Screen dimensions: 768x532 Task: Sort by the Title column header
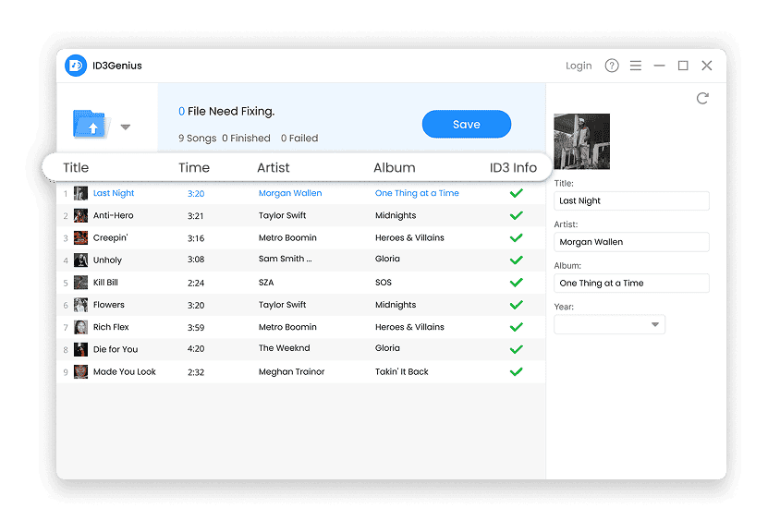(x=76, y=167)
